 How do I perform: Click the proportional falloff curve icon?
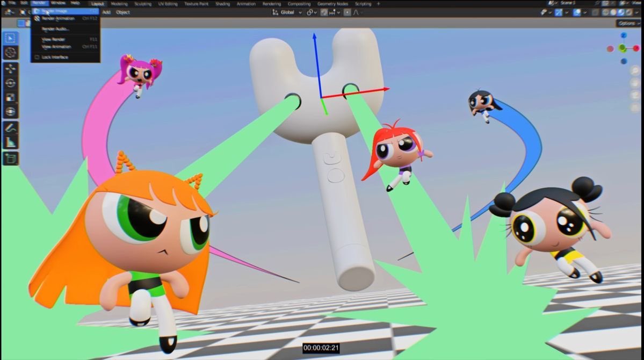(356, 12)
